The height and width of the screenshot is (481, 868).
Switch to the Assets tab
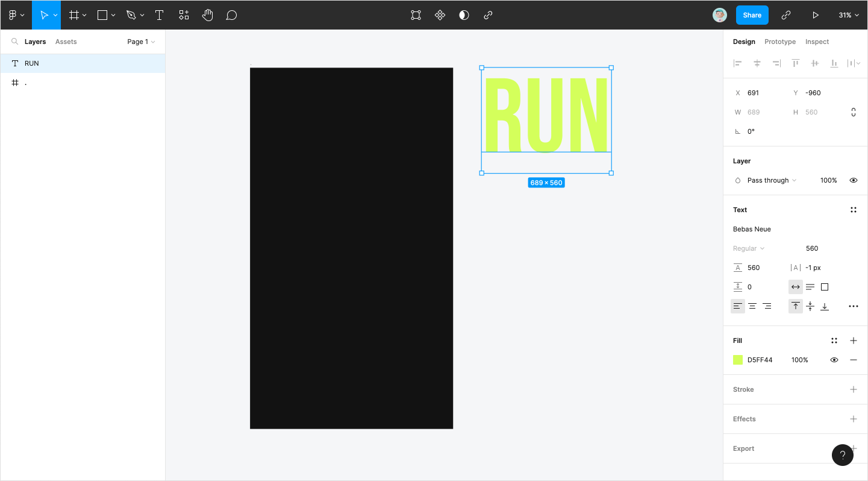pos(66,42)
